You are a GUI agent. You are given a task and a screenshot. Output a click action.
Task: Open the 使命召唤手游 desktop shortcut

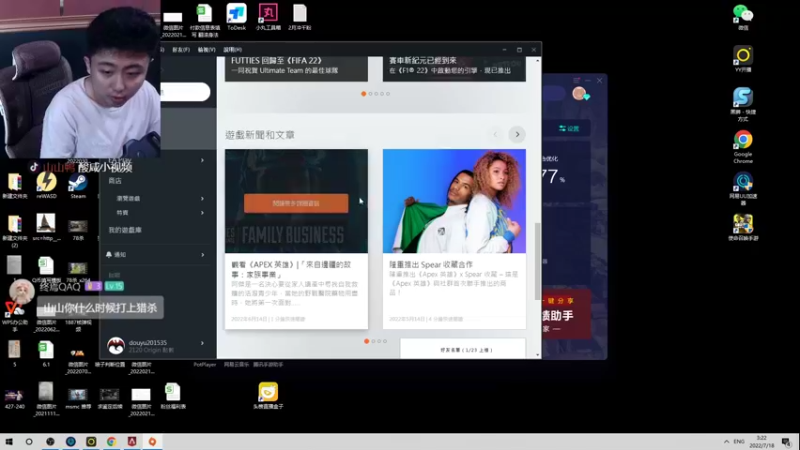coord(743,227)
